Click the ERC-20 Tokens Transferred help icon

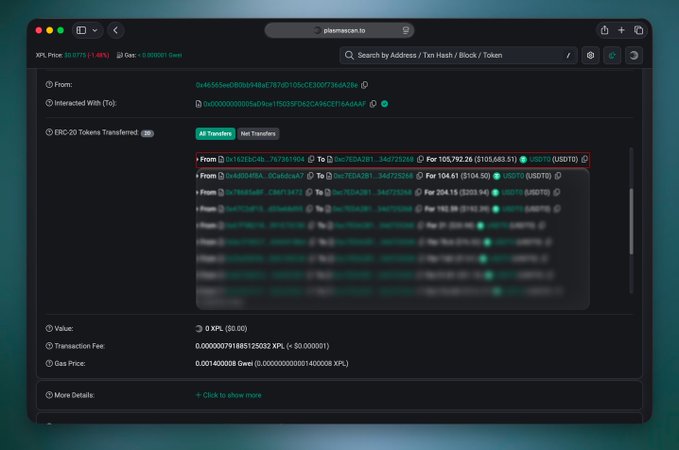49,132
